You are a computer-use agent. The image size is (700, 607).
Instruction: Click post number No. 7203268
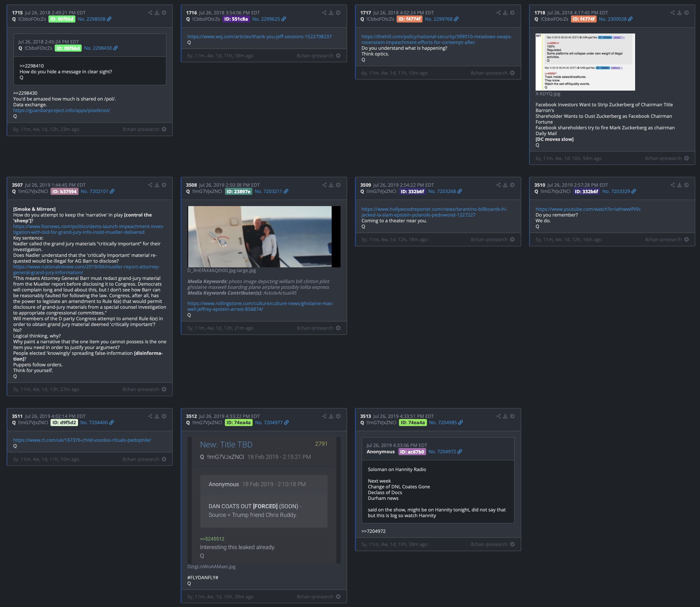tap(442, 192)
